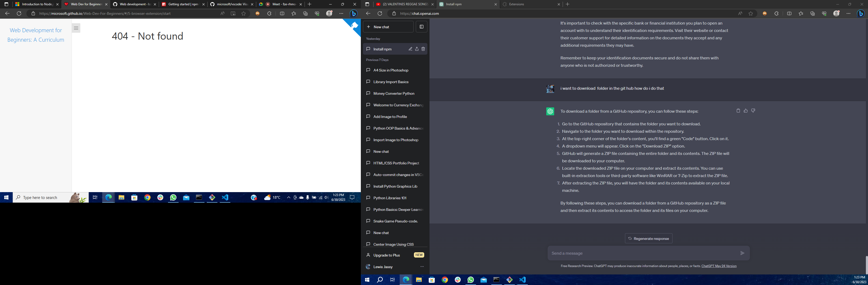Screen dimensions: 868x285
Task: Open the curriculum hamburger menu
Action: tap(76, 28)
